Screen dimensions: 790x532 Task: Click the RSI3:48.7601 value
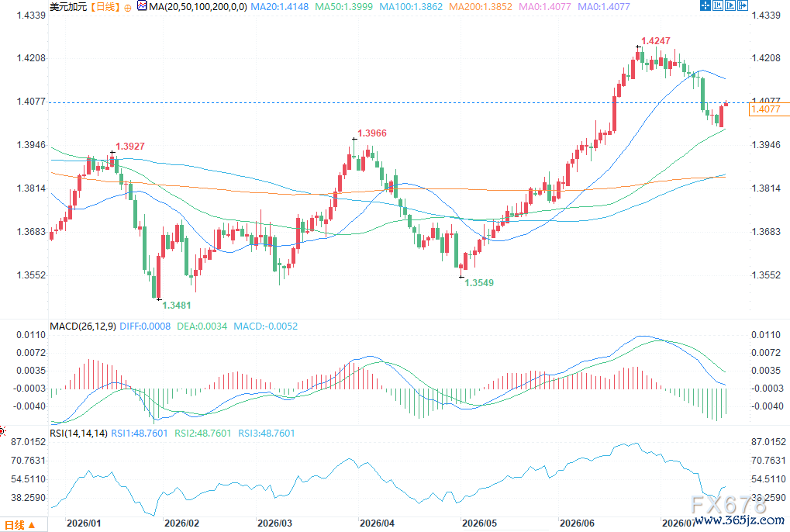266,433
